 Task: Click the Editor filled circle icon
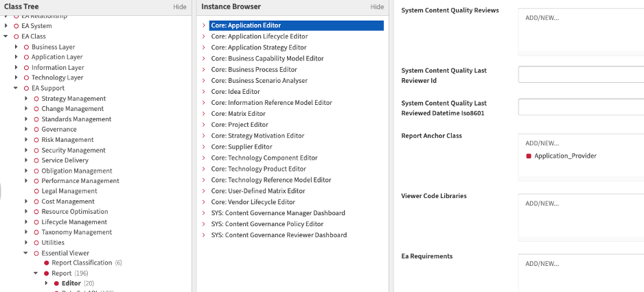coord(56,283)
